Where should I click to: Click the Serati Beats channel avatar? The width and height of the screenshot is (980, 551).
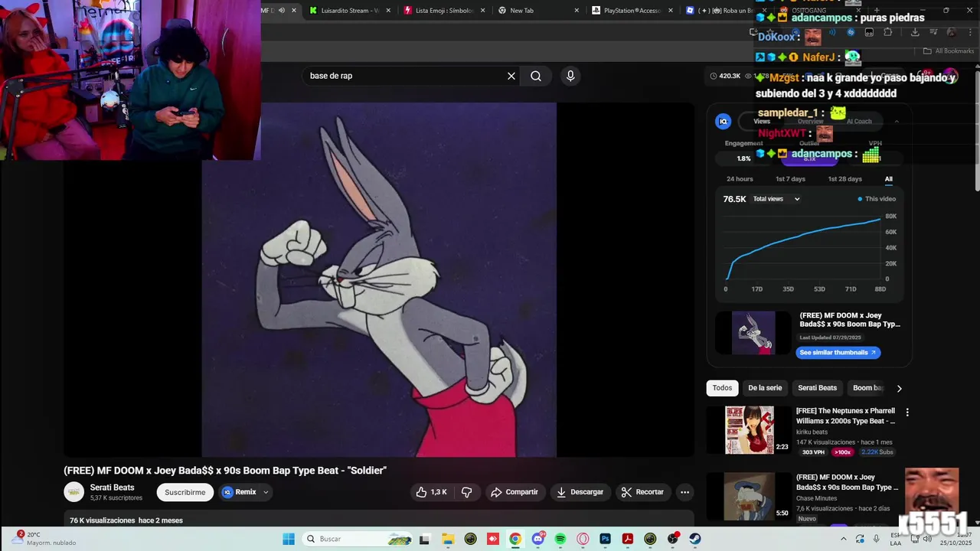pos(74,492)
